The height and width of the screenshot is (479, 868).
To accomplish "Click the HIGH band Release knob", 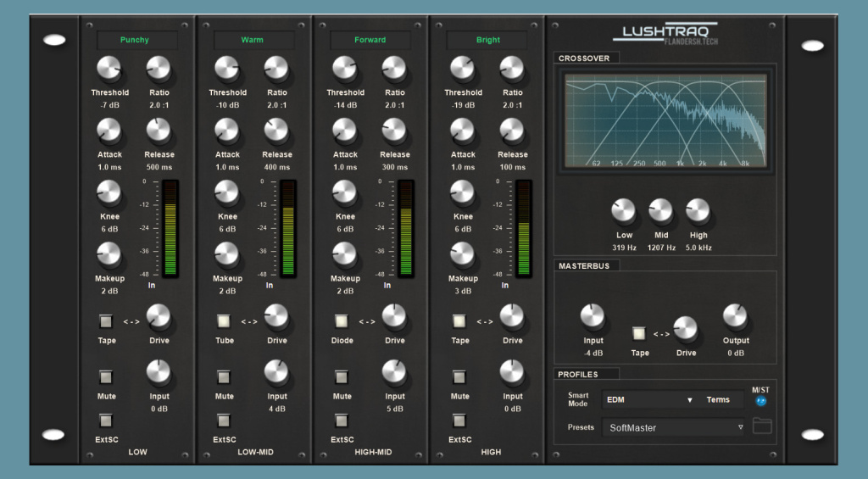I will point(511,131).
